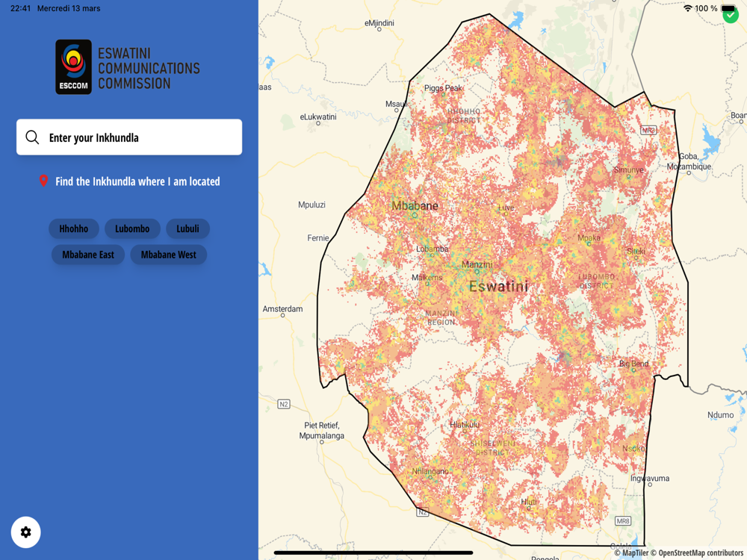The image size is (747, 560).
Task: Click the Hhohho District map label
Action: [464, 116]
